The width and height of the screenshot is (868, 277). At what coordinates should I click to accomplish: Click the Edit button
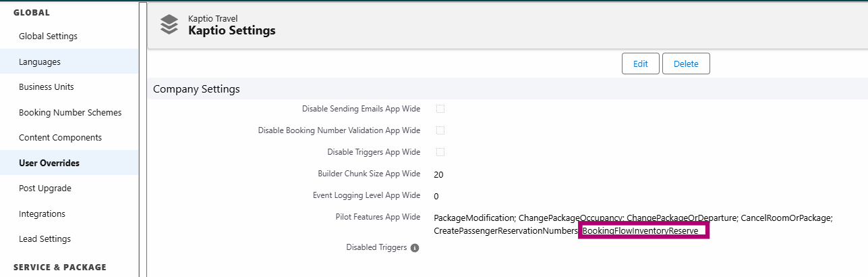(640, 64)
